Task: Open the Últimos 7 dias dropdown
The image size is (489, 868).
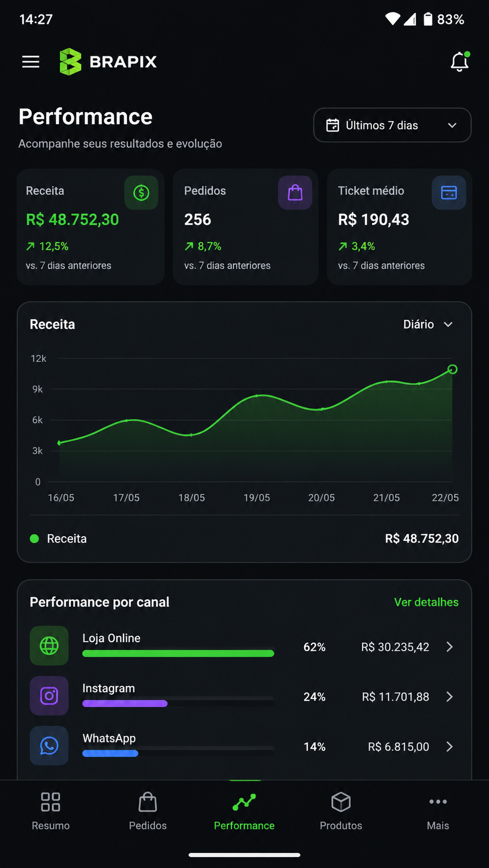Action: 392,125
